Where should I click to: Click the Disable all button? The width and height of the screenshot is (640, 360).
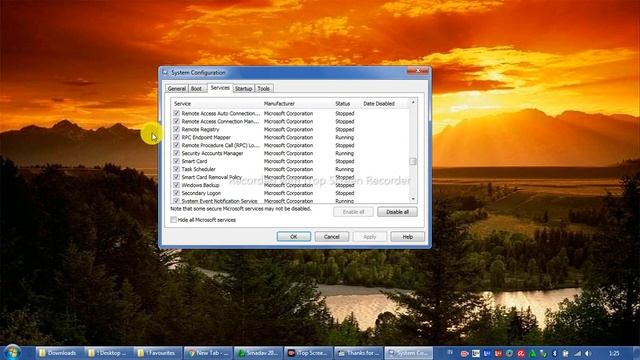(x=397, y=212)
